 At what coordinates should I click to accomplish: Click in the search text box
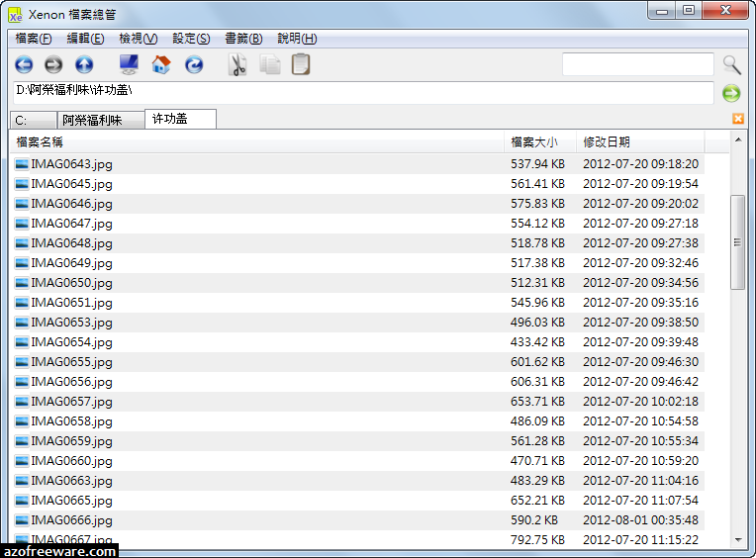click(x=638, y=64)
